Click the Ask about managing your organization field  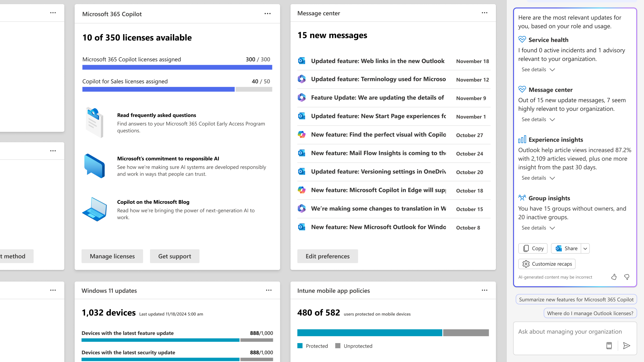click(x=570, y=331)
